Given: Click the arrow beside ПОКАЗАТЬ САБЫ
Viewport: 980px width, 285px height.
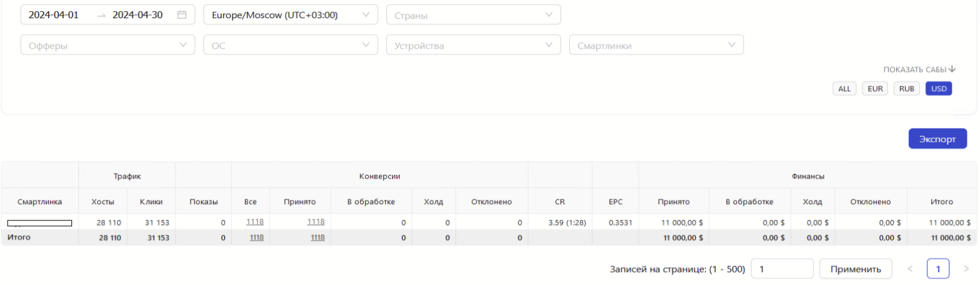Looking at the screenshot, I should (952, 70).
